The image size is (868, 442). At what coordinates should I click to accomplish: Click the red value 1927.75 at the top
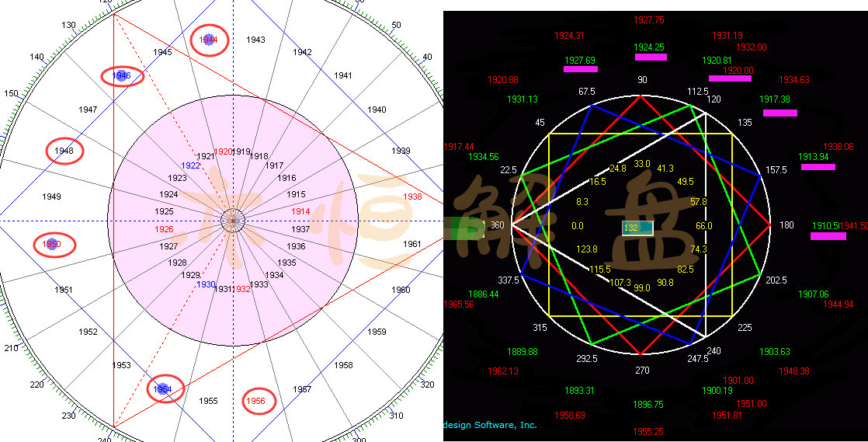coord(649,20)
